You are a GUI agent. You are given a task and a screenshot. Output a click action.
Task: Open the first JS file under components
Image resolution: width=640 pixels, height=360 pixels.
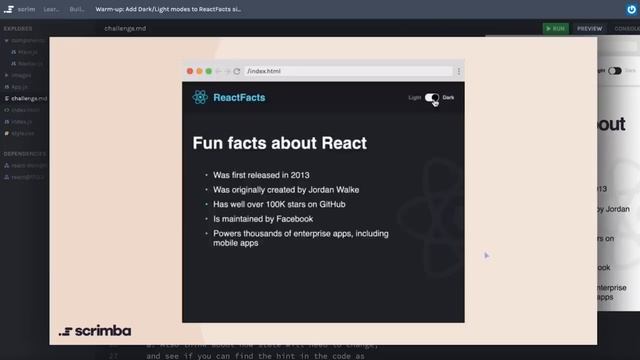click(28, 52)
